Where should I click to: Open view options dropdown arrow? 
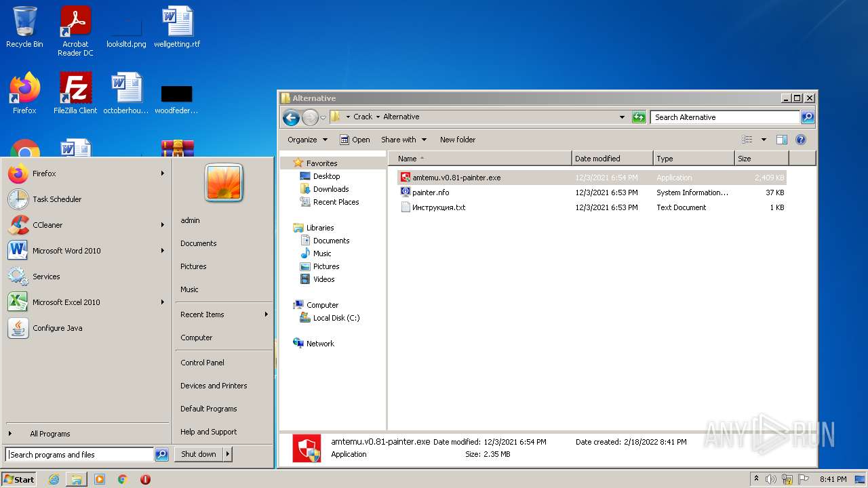tap(764, 140)
